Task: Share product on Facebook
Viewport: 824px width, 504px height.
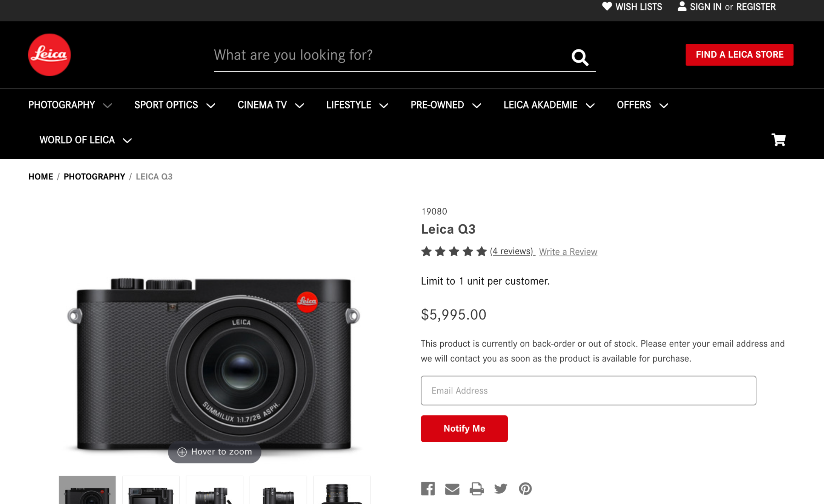Action: [x=428, y=489]
